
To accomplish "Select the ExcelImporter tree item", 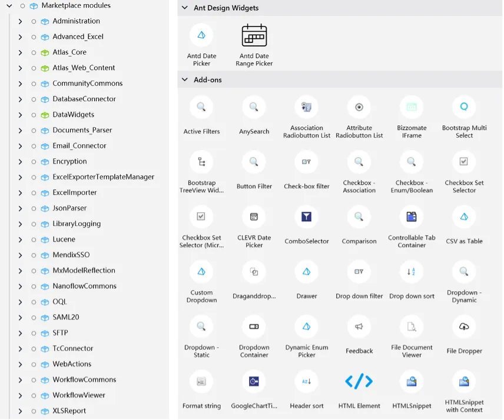I will [75, 192].
